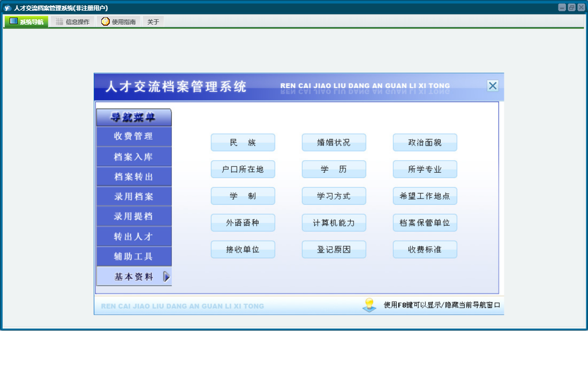
Task: Open the 希望工作地点 button
Action: 425,196
